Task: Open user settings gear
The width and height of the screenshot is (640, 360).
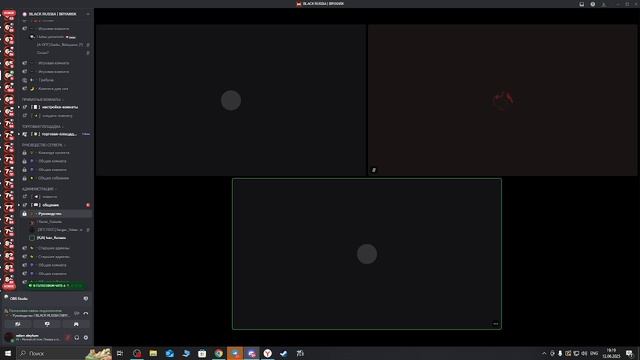Action: pyautogui.click(x=86, y=338)
